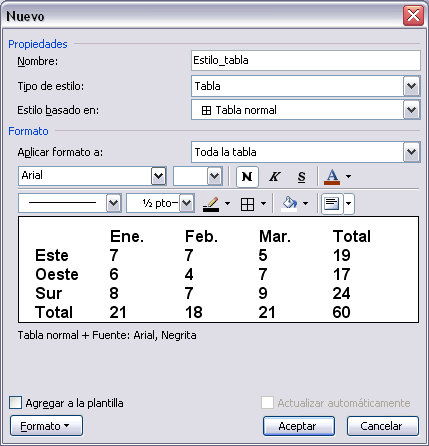The image size is (429, 446).
Task: Open the Arial font name dropdown
Action: tap(158, 176)
